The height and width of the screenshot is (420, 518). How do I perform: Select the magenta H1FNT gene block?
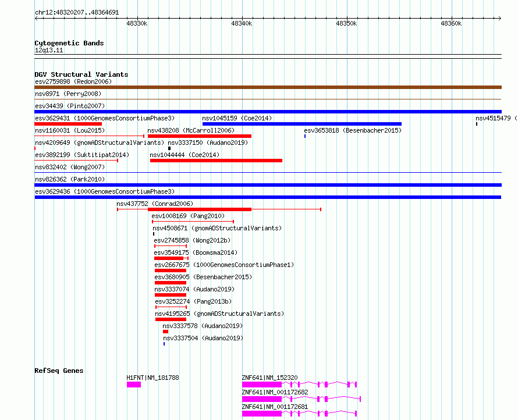pyautogui.click(x=134, y=385)
